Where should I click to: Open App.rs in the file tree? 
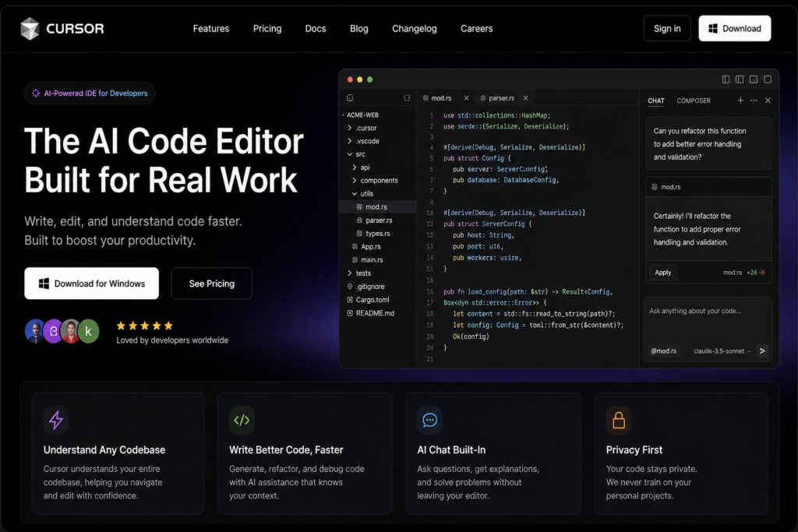coord(366,247)
